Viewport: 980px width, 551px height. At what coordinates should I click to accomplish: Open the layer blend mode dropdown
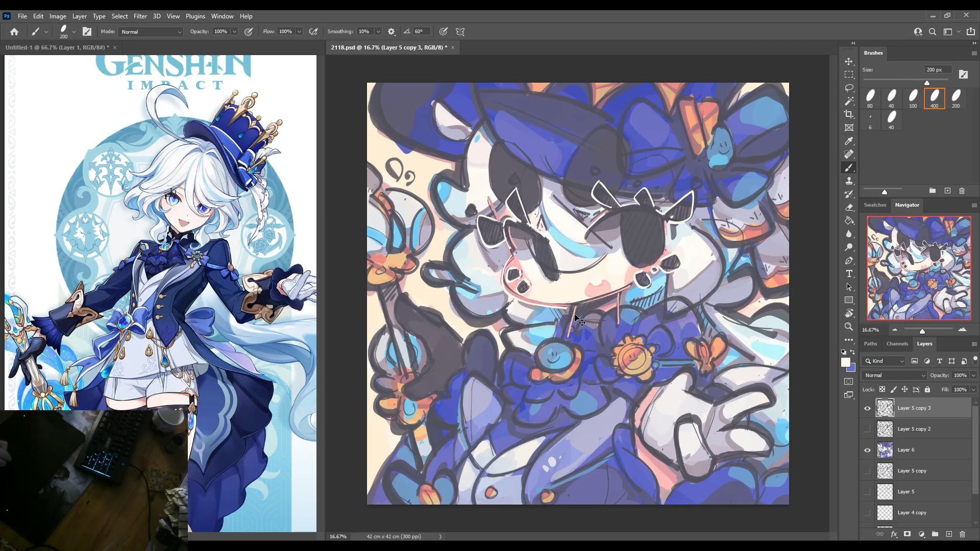point(894,375)
